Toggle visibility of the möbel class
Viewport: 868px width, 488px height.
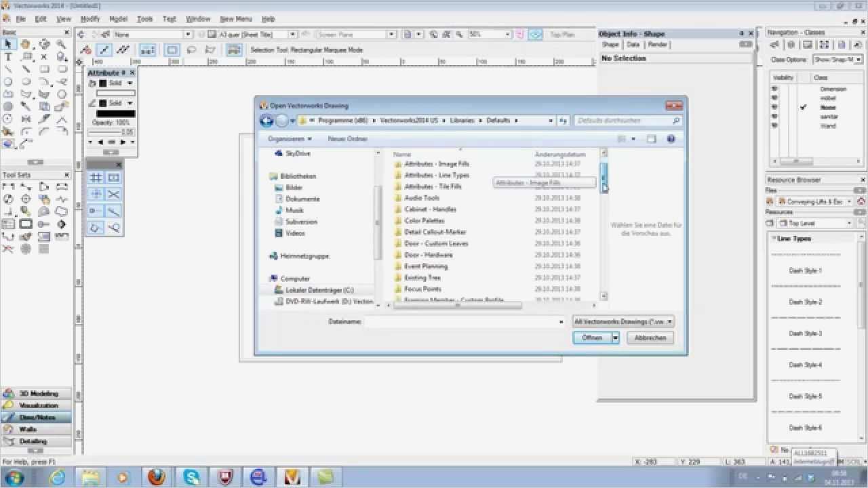click(774, 98)
